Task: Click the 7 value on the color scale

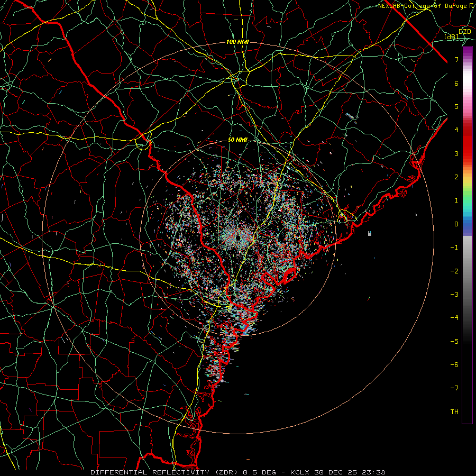Action: click(456, 59)
